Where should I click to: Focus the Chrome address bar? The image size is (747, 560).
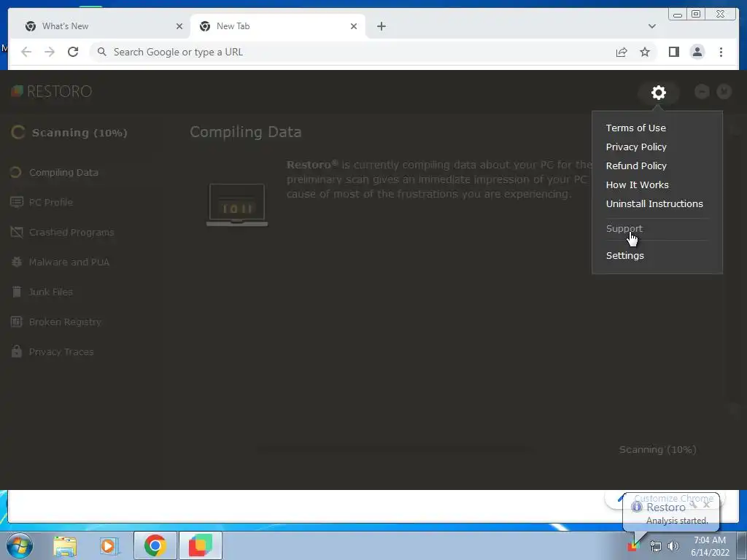coord(352,52)
